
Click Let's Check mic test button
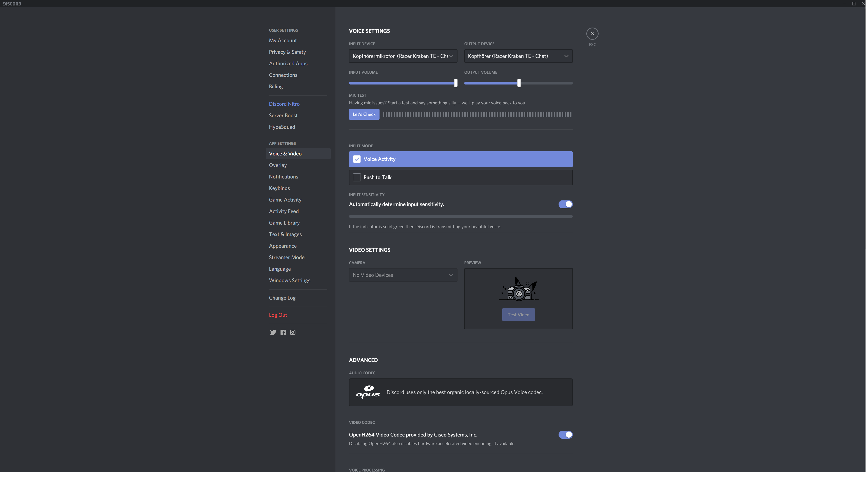(x=364, y=114)
